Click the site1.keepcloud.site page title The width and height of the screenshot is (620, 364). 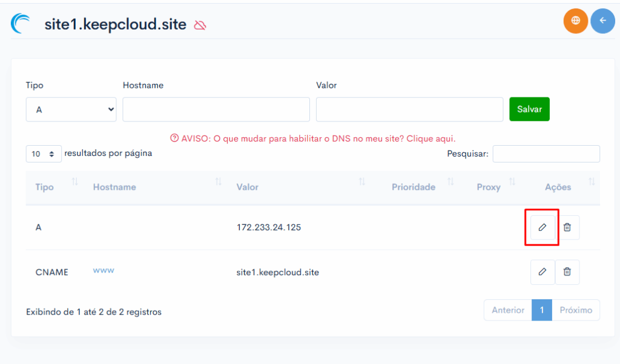(115, 24)
